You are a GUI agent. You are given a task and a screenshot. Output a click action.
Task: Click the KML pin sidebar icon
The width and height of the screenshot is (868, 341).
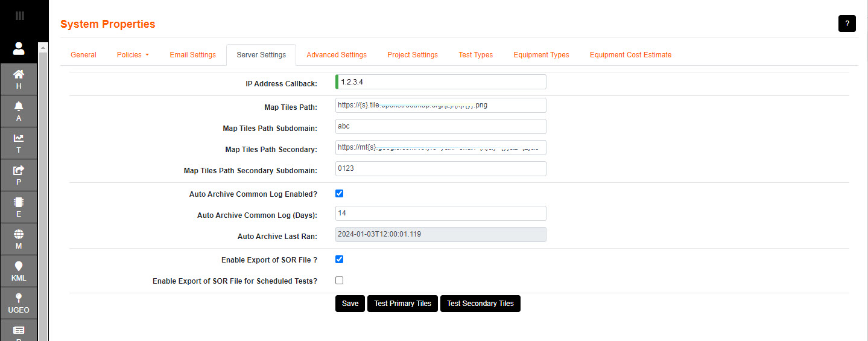(x=19, y=271)
